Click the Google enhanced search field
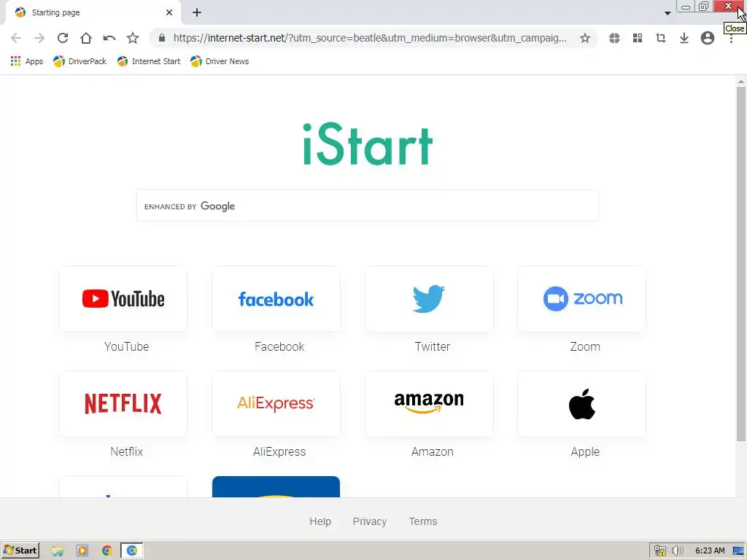Screen dimensions: 747x560 368,206
